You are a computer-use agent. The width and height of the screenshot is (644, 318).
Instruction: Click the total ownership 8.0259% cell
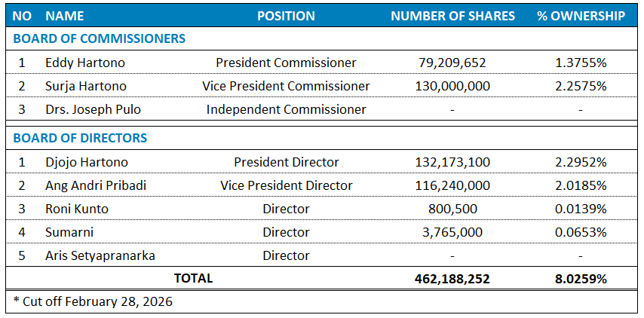click(x=581, y=279)
